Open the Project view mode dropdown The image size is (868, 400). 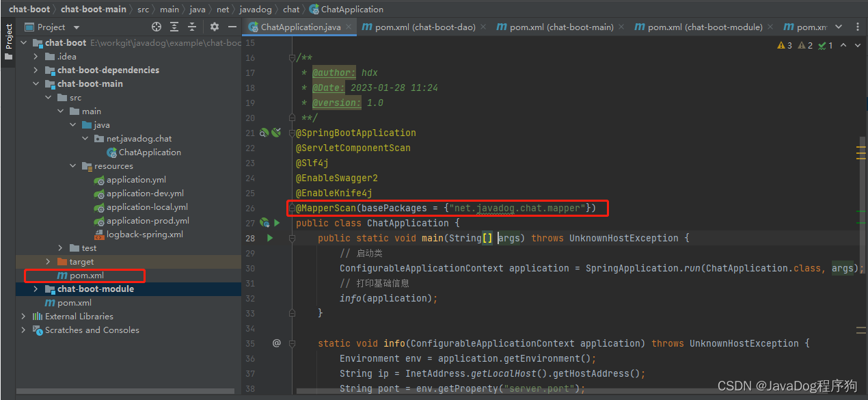[76, 27]
